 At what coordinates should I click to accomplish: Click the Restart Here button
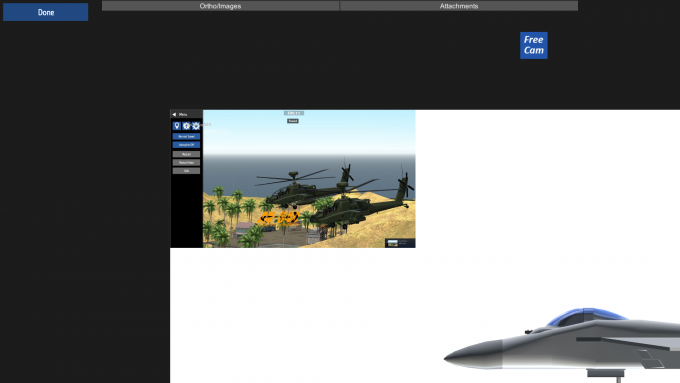[x=186, y=162]
